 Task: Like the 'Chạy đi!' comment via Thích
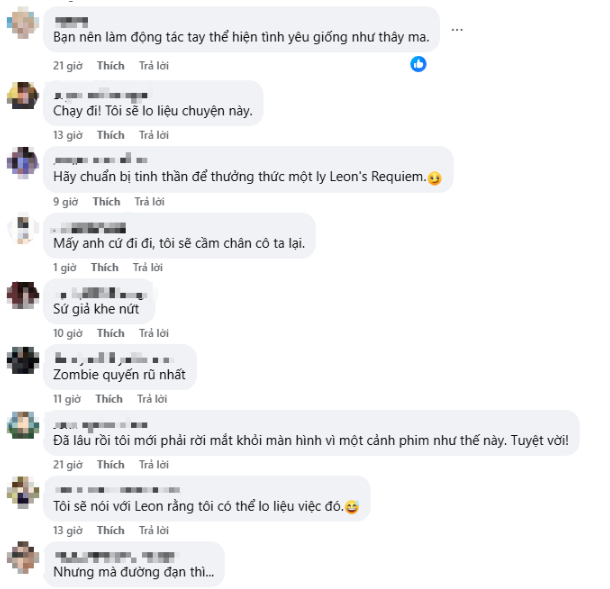(x=111, y=135)
